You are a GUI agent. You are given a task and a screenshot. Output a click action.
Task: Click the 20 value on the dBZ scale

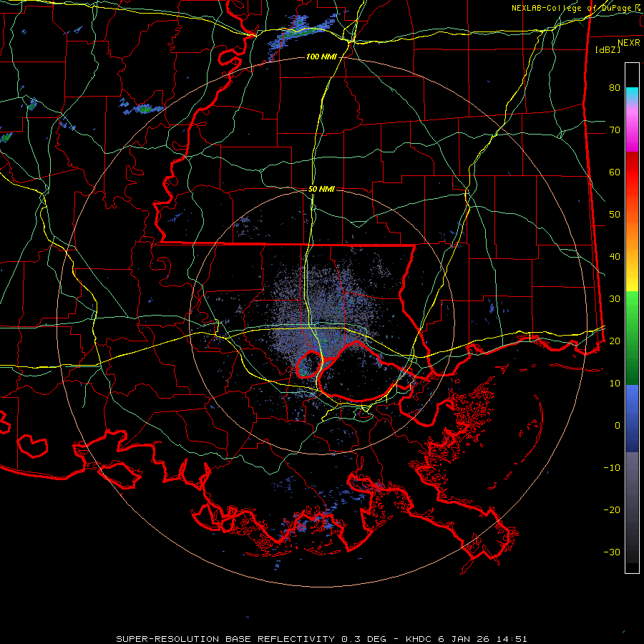point(615,341)
